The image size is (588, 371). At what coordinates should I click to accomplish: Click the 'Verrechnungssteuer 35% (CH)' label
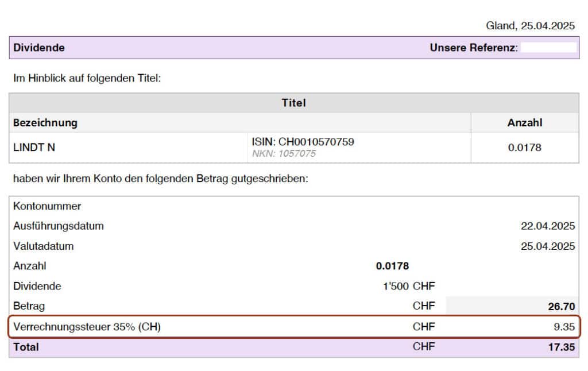tap(87, 327)
